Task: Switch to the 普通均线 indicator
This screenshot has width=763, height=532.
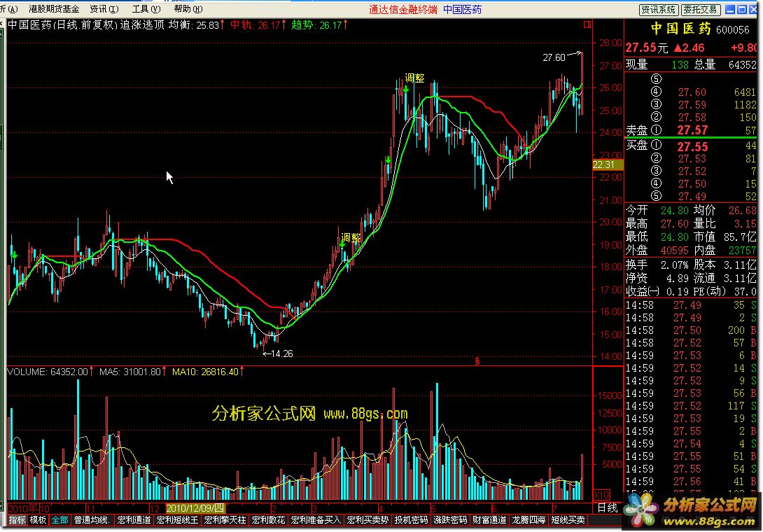Action: (92, 520)
